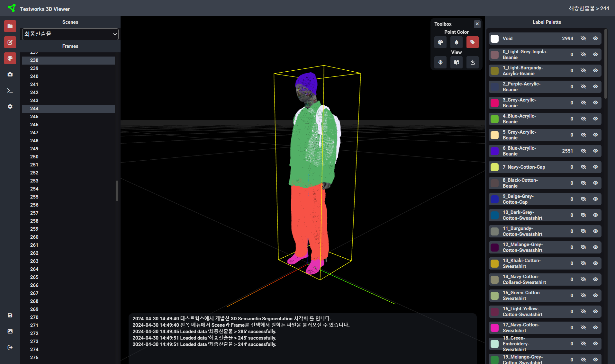Select the droplet intensity color mode
615x364 pixels.
point(456,42)
